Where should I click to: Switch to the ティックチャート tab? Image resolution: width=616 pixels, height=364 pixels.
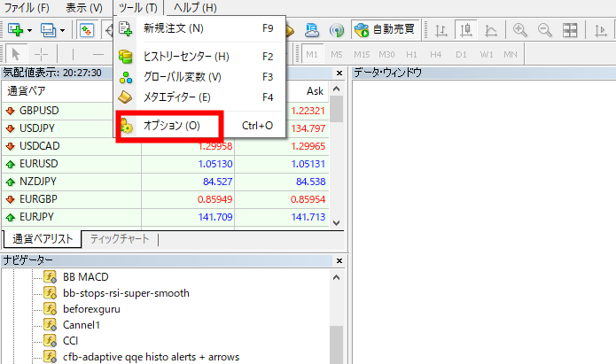(x=120, y=239)
